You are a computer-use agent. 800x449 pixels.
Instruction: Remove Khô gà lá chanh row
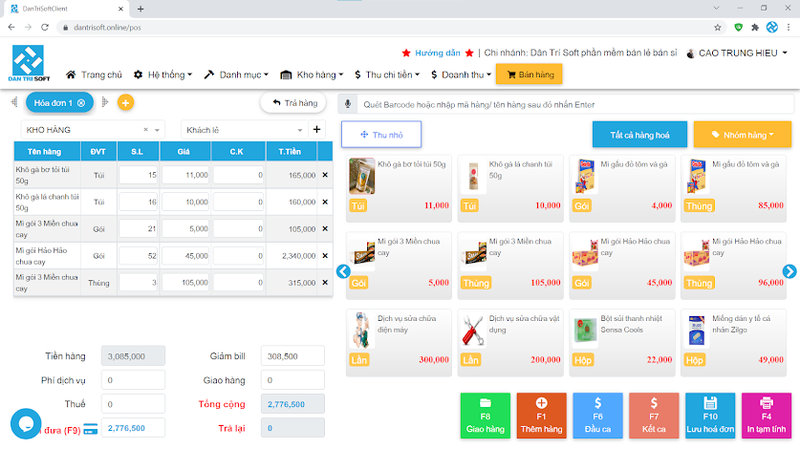click(325, 202)
